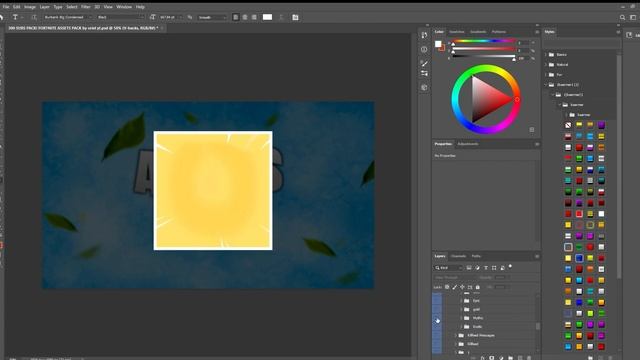Open the font style dropdown
Screen dimensions: 640x360
(x=120, y=17)
